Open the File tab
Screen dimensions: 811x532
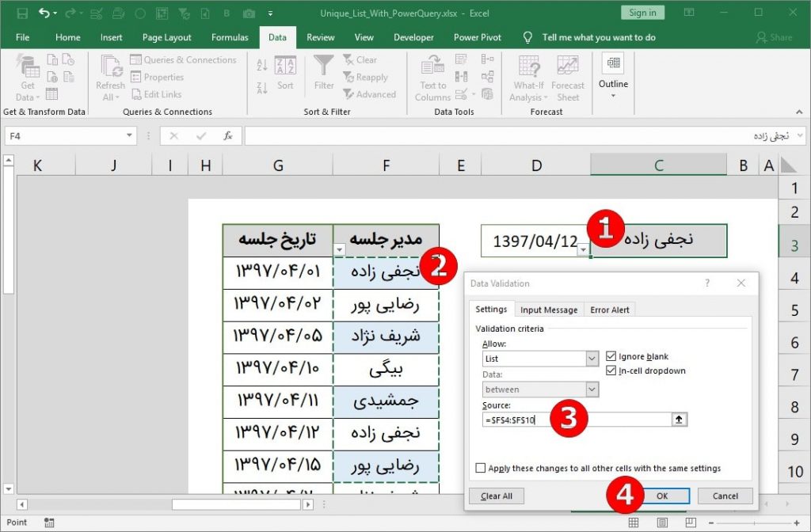(x=23, y=37)
